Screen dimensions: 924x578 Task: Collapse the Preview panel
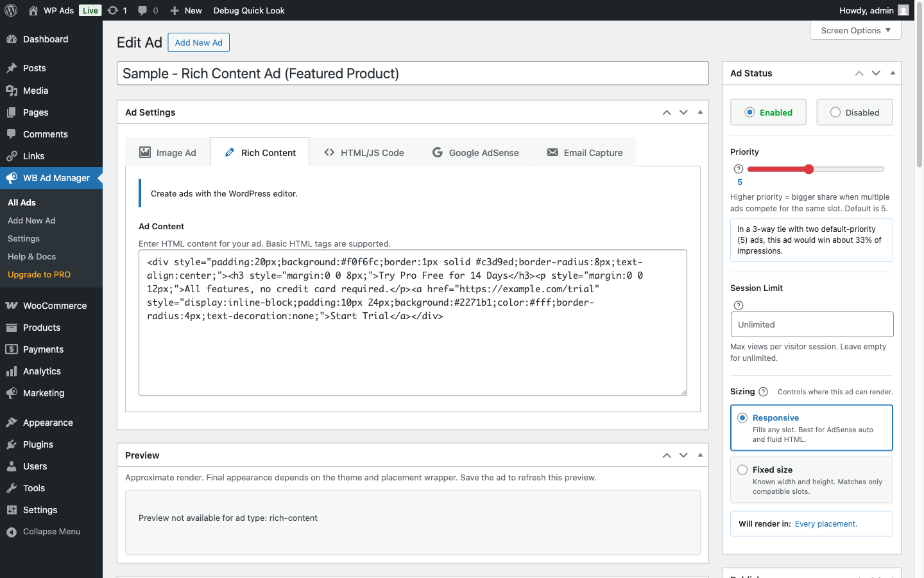coord(700,455)
